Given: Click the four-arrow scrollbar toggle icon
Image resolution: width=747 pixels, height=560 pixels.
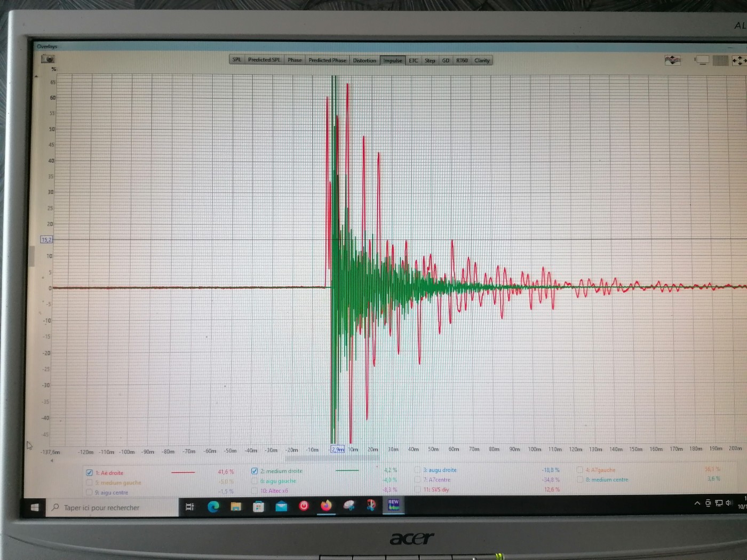Looking at the screenshot, I should (739, 61).
